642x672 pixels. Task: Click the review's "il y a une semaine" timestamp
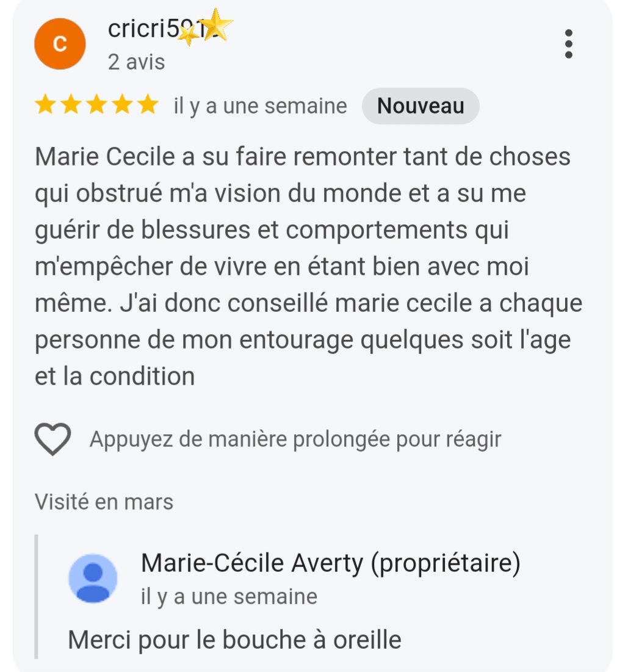click(x=260, y=106)
